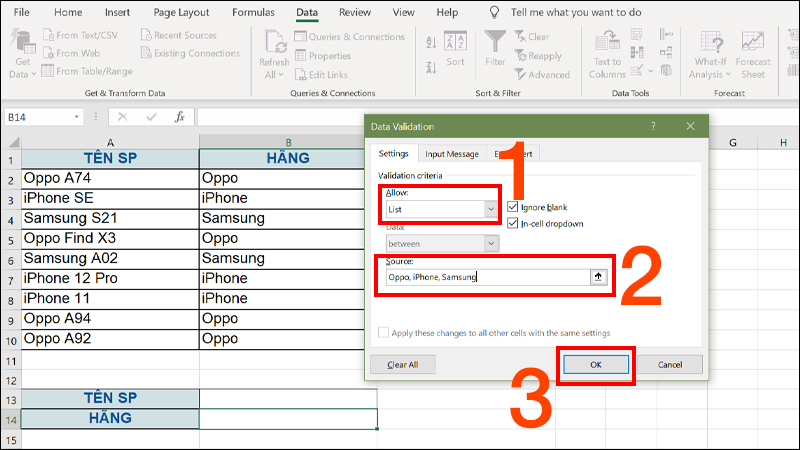Viewport: 800px width, 450px height.
Task: Switch to the Home ribbon tab
Action: point(68,12)
